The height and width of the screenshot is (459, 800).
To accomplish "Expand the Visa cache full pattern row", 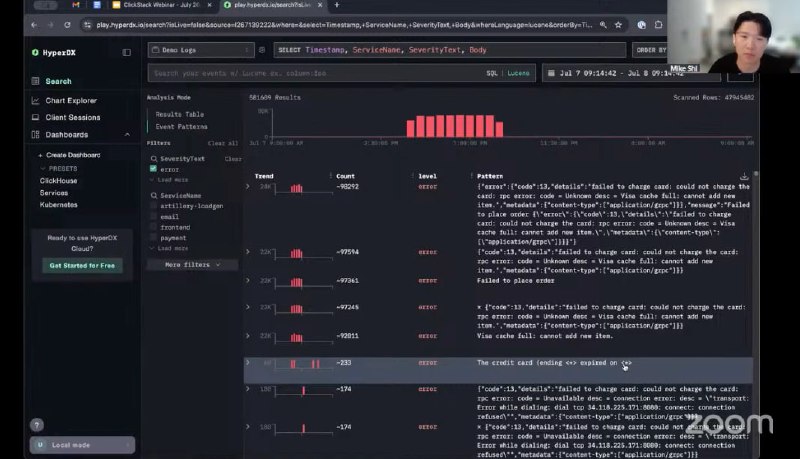I will coord(248,336).
